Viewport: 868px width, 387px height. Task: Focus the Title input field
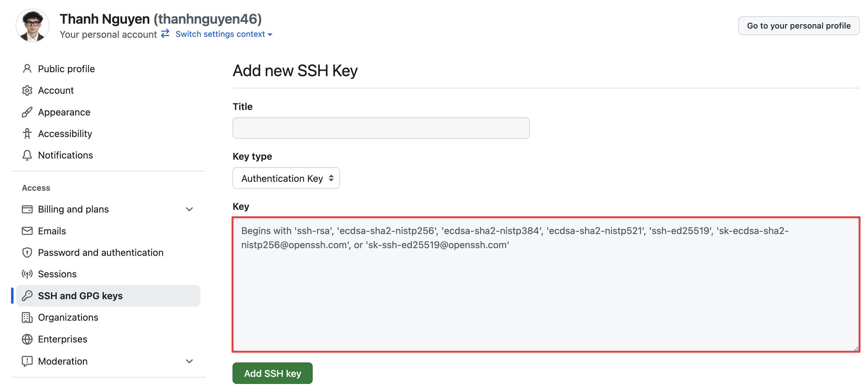point(381,128)
